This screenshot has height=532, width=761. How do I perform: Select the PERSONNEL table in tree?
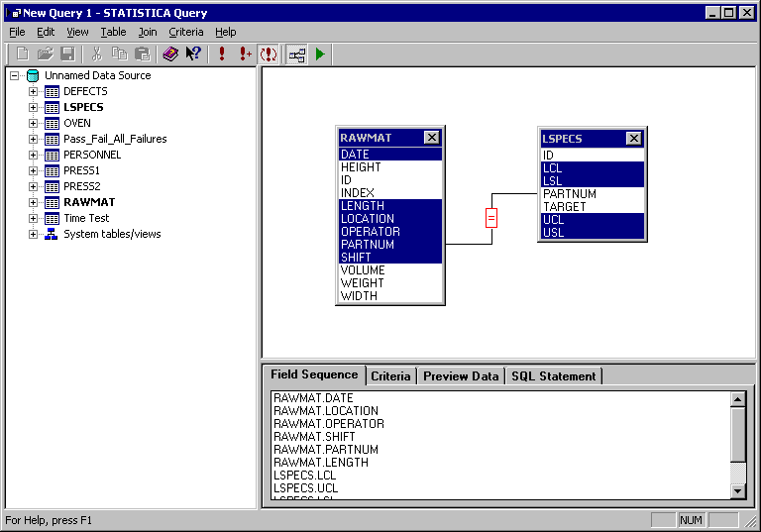click(92, 155)
